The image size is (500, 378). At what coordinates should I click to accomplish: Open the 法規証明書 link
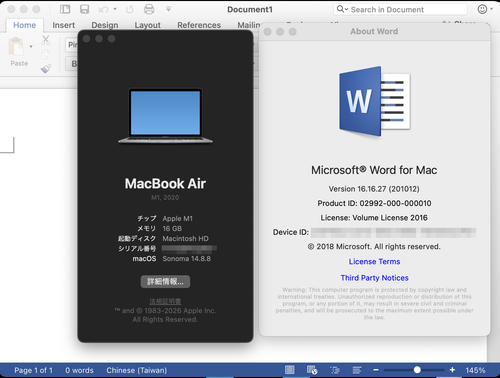[x=165, y=301]
